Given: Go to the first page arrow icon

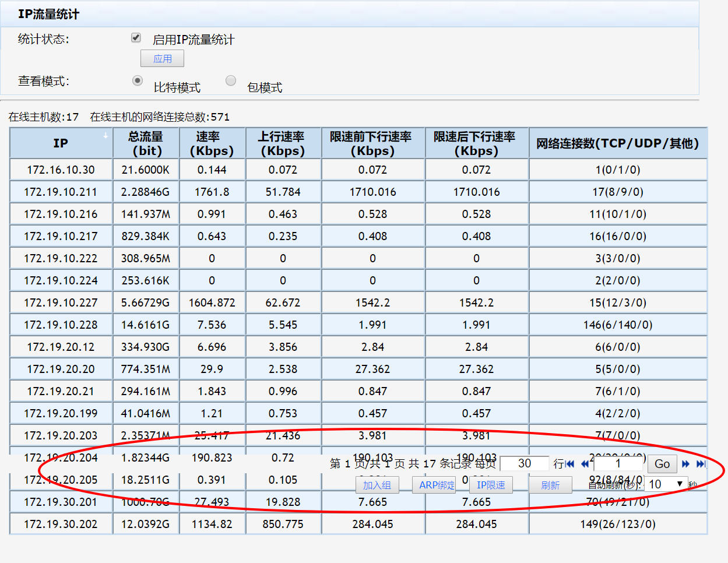Looking at the screenshot, I should (x=570, y=464).
